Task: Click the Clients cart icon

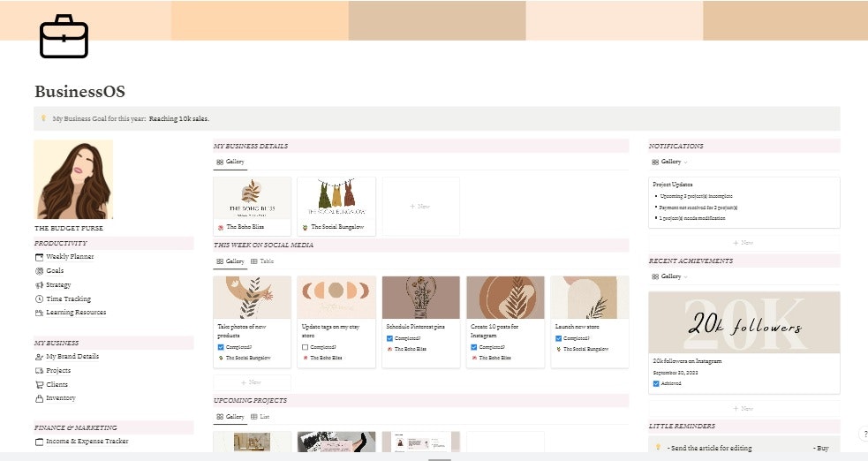Action: coord(40,385)
